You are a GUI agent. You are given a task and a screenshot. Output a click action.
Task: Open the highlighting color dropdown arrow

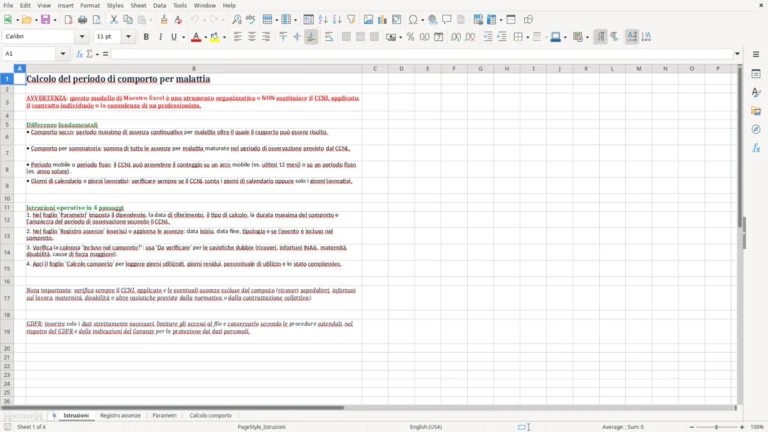pyautogui.click(x=224, y=37)
